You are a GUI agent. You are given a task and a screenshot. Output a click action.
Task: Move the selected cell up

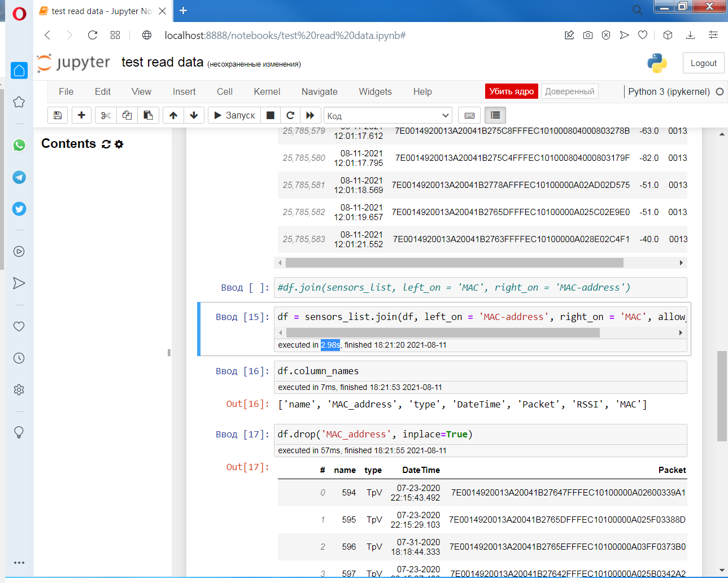point(173,115)
